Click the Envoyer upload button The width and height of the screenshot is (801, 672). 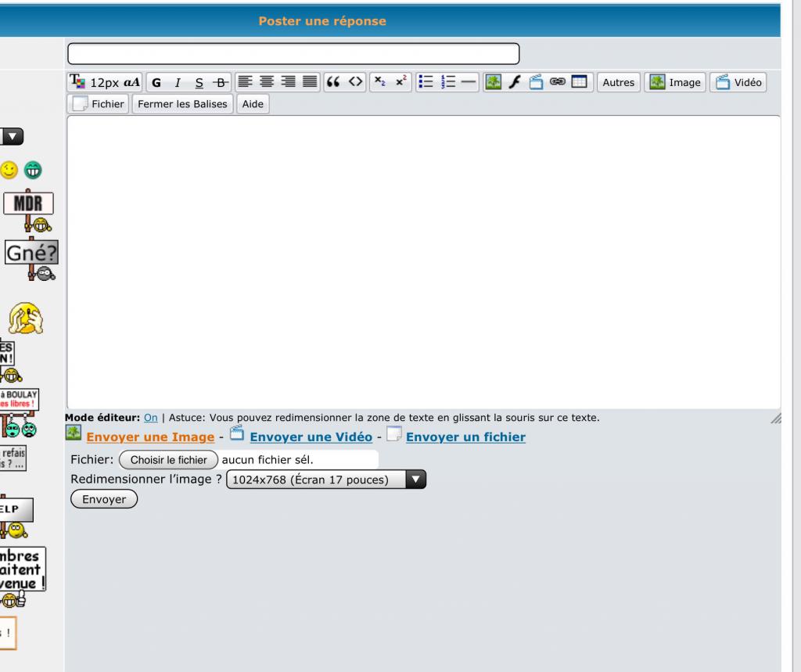[104, 499]
